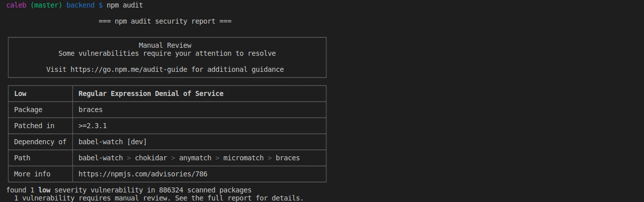Click the 'caleb' username in the prompt

point(16,5)
